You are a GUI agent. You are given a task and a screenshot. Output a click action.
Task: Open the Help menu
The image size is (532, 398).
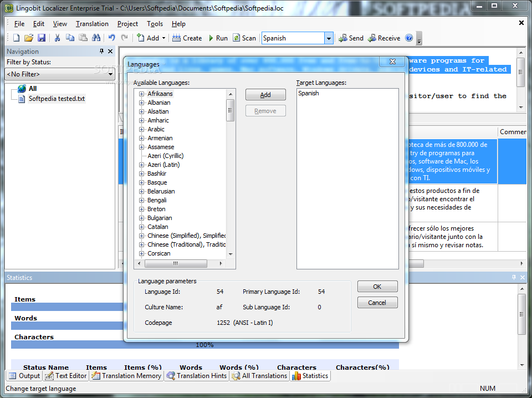[178, 24]
